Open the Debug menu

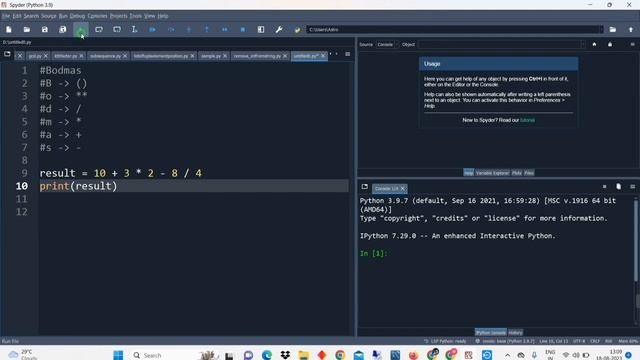(x=77, y=16)
